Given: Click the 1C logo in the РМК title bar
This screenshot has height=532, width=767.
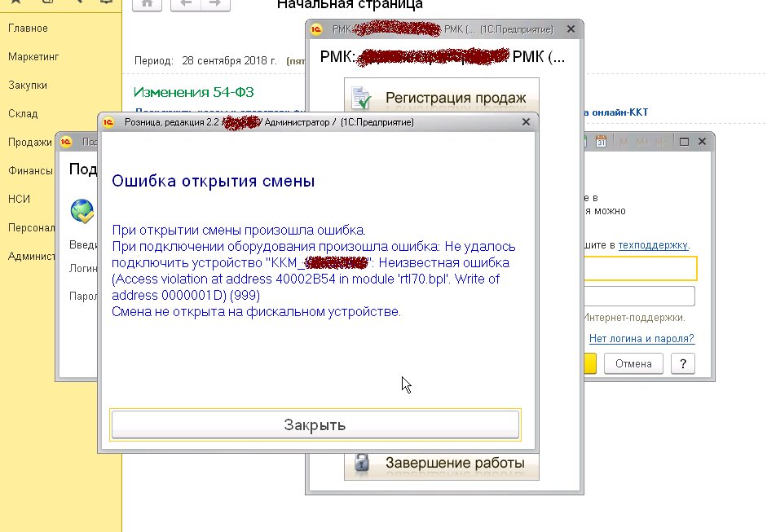Looking at the screenshot, I should [316, 29].
